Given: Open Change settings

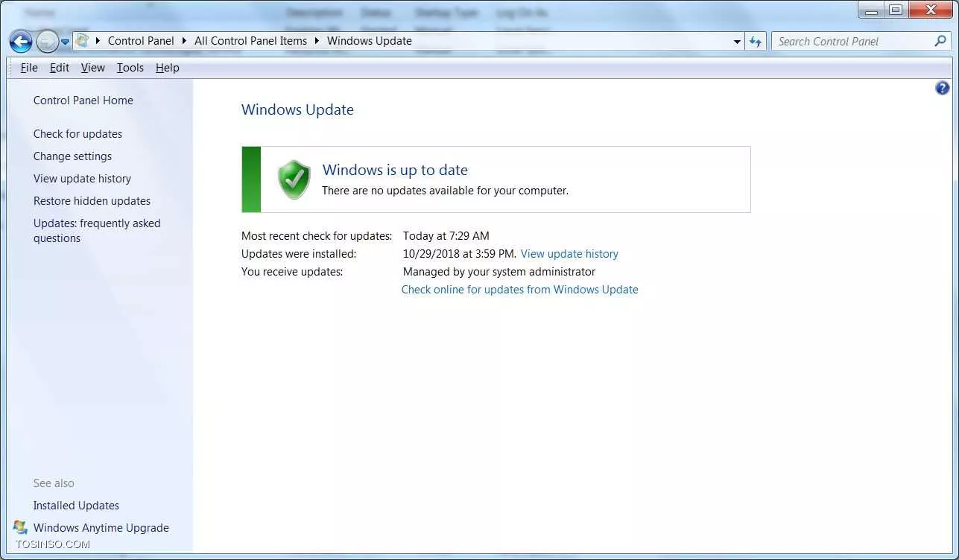Looking at the screenshot, I should coord(72,156).
